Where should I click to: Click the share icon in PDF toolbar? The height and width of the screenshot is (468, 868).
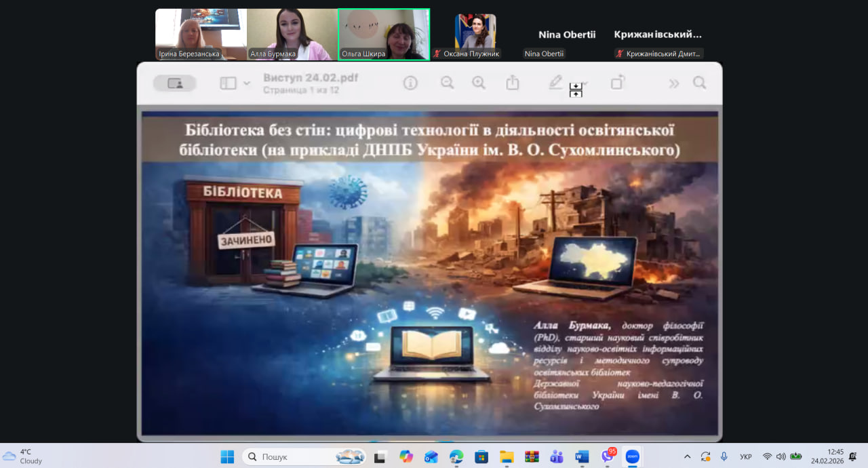click(x=513, y=83)
